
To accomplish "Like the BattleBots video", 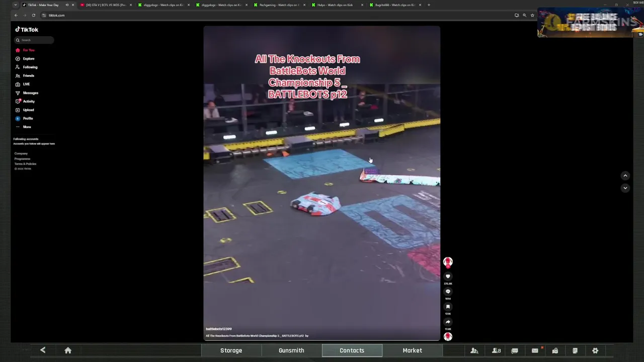I will (448, 277).
